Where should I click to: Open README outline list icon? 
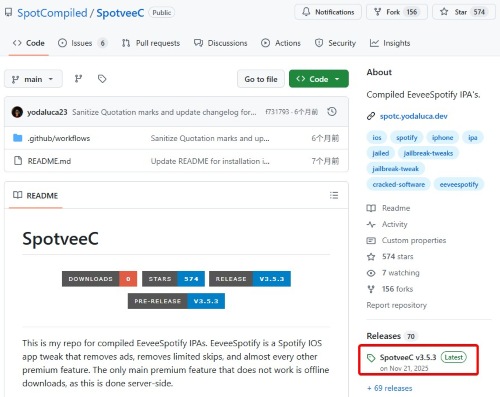coord(334,195)
